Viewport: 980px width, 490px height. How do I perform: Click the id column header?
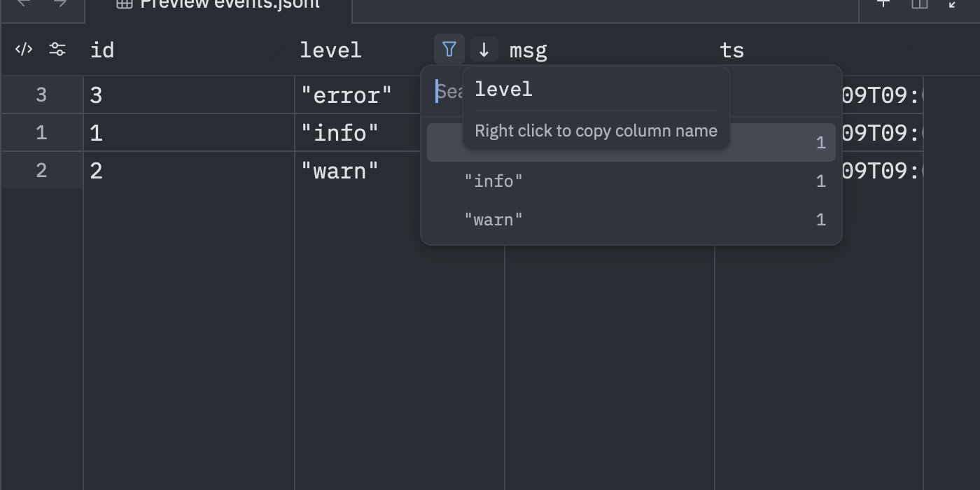[x=102, y=50]
